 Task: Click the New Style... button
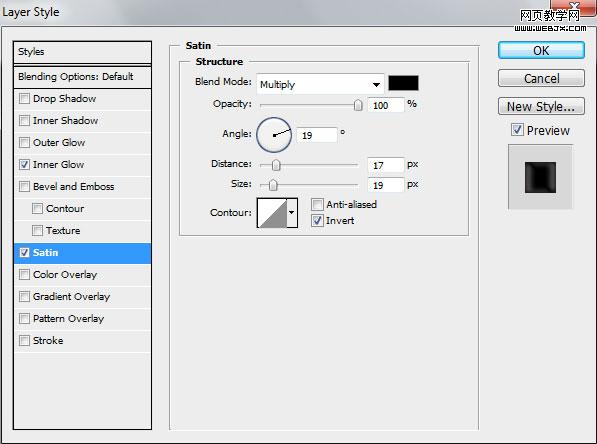[541, 106]
